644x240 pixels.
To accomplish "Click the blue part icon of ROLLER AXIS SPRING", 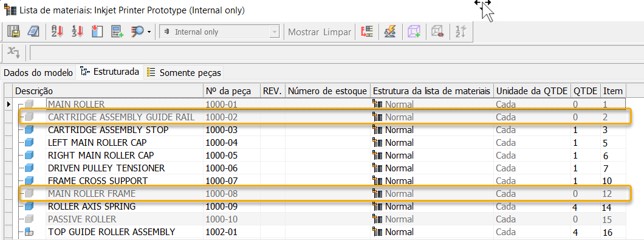I will click(x=29, y=207).
